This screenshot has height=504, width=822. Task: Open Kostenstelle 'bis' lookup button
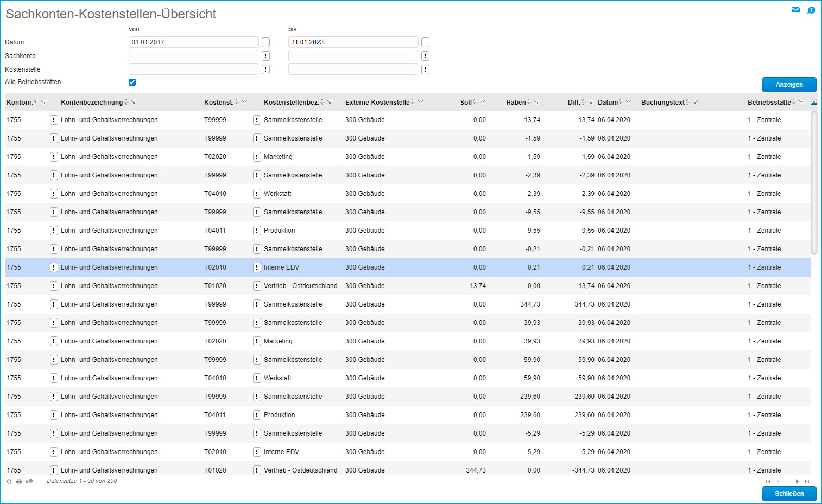pyautogui.click(x=425, y=69)
